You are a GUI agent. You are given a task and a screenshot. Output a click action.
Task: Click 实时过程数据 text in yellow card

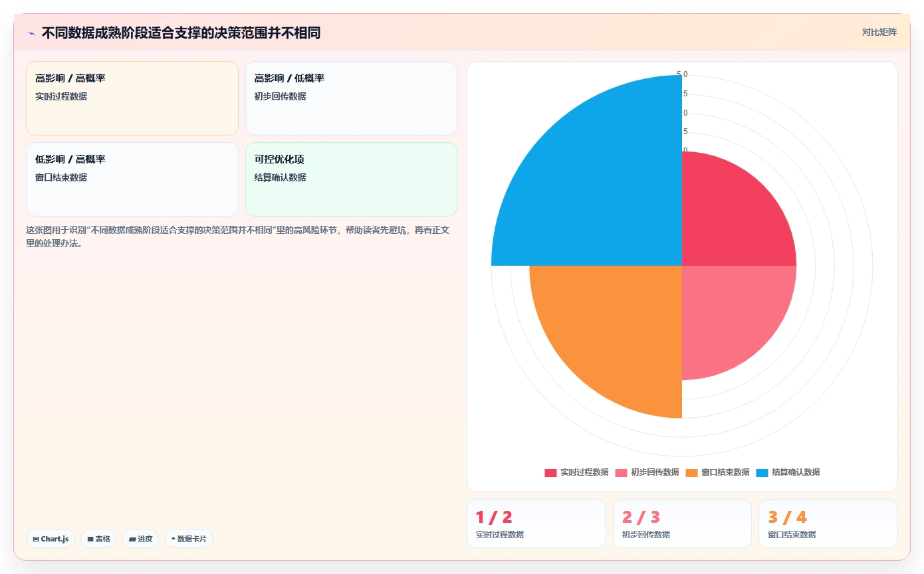tap(61, 96)
